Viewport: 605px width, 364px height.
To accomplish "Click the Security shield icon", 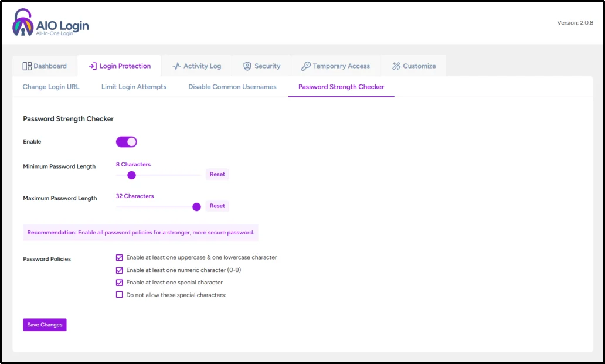I will [x=247, y=66].
